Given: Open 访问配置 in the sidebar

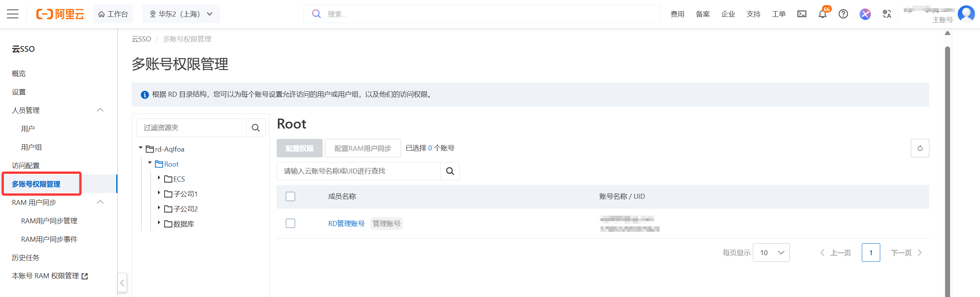Looking at the screenshot, I should tap(26, 166).
